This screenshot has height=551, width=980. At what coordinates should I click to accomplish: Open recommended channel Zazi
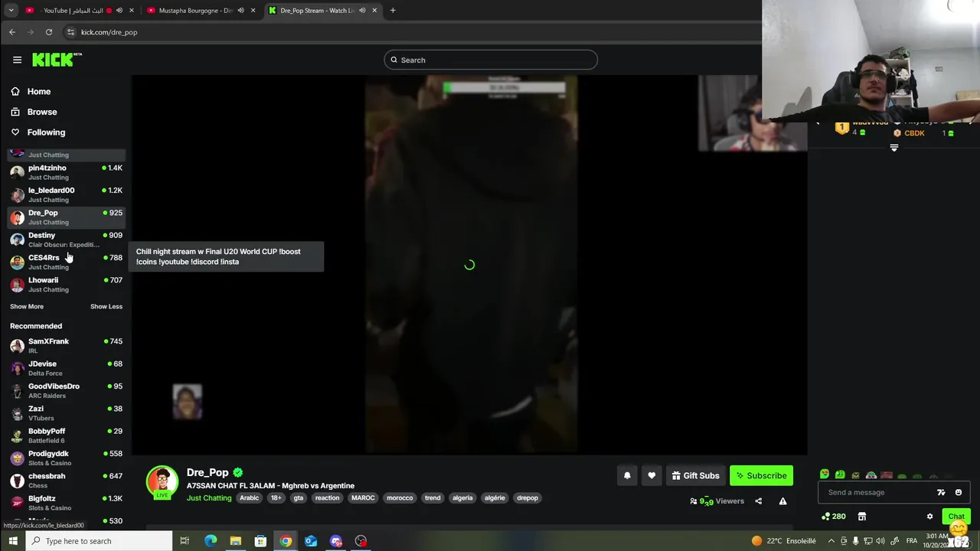pos(66,413)
